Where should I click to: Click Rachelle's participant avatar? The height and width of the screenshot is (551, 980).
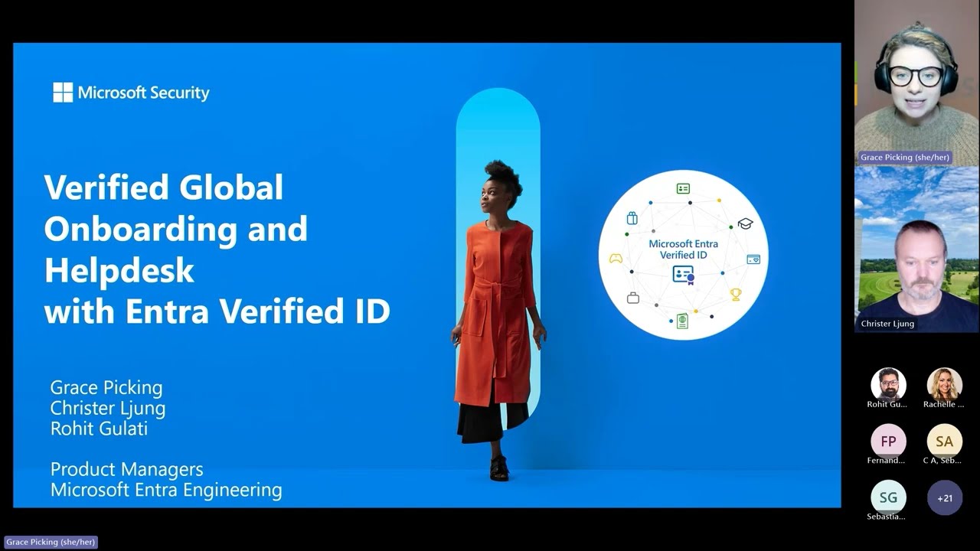pyautogui.click(x=945, y=384)
